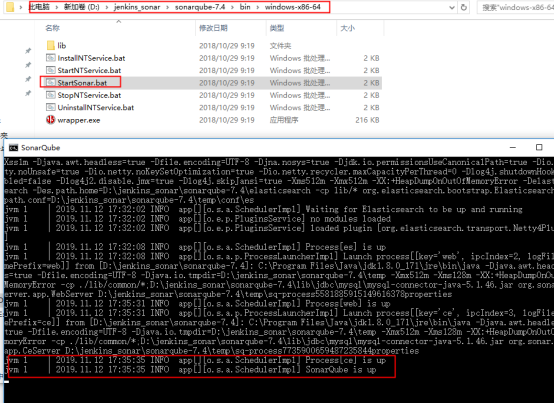Click the wrapper.exe application icon
The width and height of the screenshot is (554, 403).
click(51, 120)
